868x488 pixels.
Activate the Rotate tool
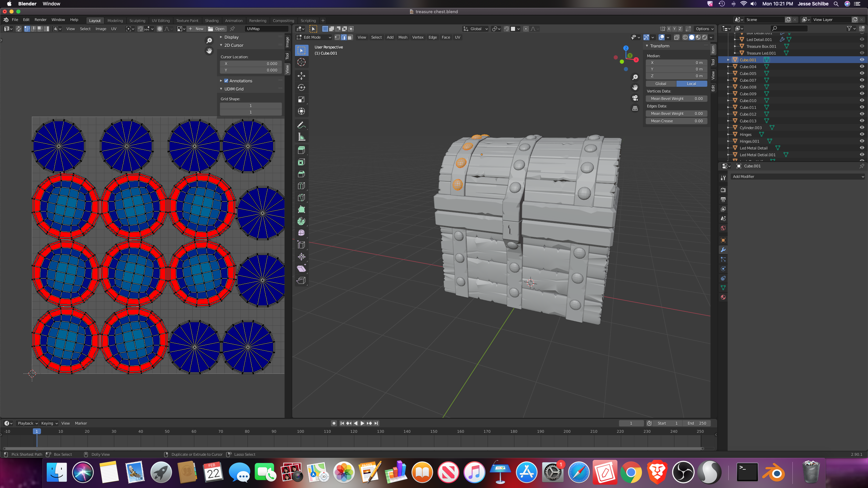pos(301,87)
